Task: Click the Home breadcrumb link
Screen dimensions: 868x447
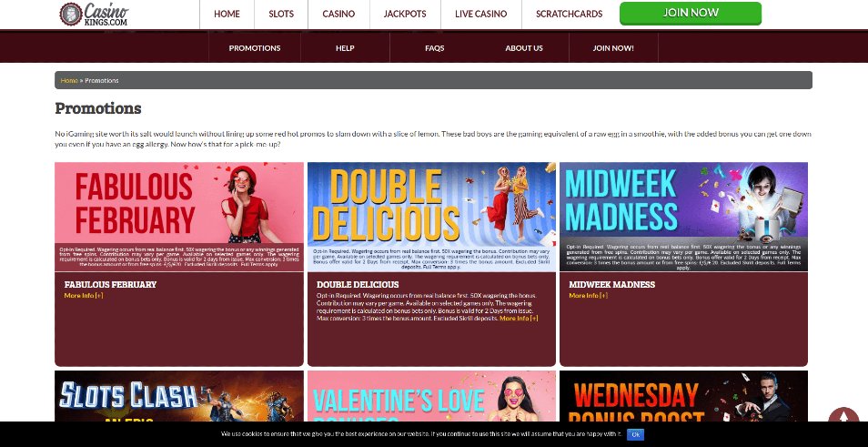Action: 69,80
